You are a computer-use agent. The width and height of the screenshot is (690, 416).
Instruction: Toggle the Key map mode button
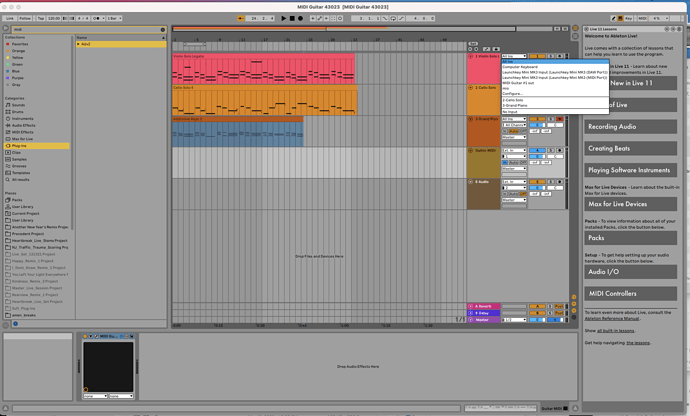coord(628,18)
